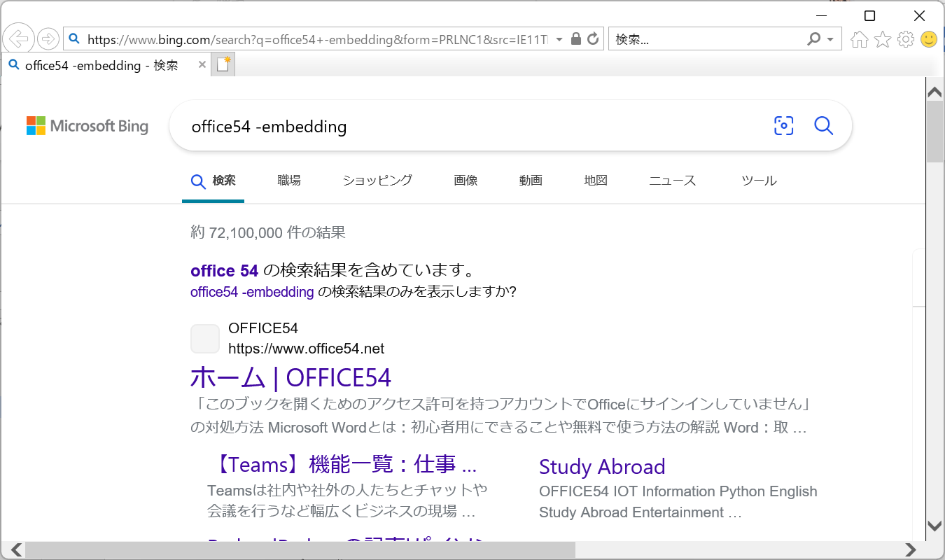Open the Tools gear icon

click(906, 39)
